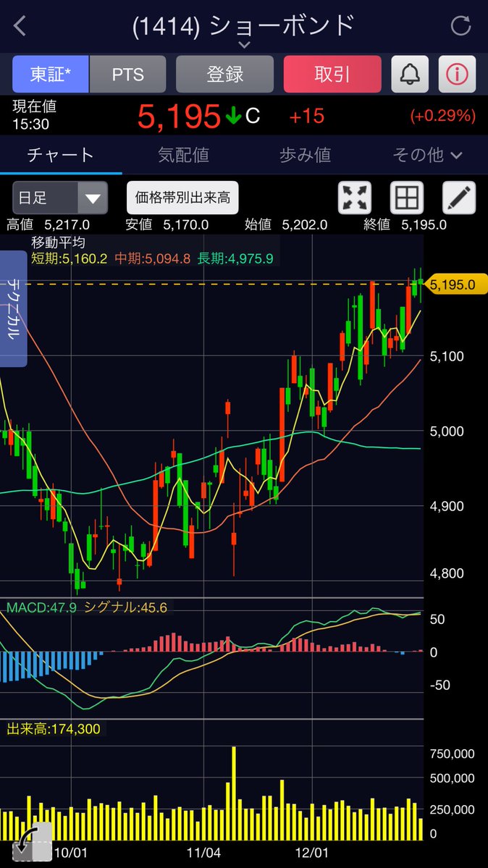Tap the (1414) ショーボンド title
Image resolution: width=488 pixels, height=868 pixels.
[x=244, y=25]
